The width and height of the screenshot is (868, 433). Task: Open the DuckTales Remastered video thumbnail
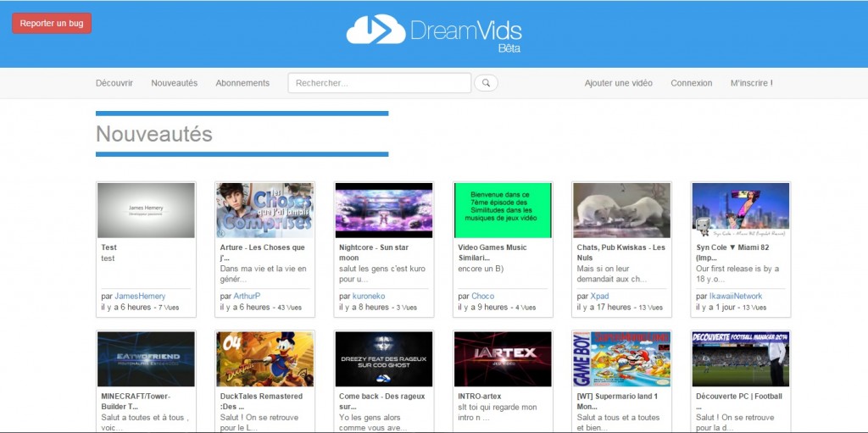coord(264,358)
